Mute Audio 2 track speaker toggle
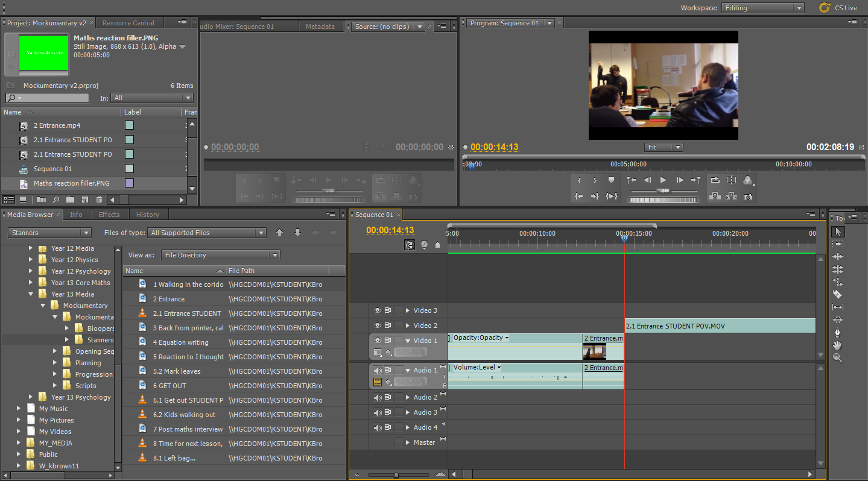The height and width of the screenshot is (481, 868). (378, 397)
